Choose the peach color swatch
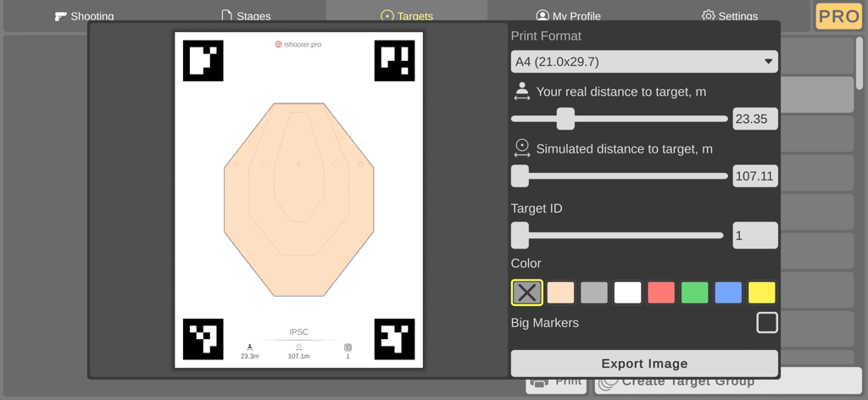 coord(561,292)
